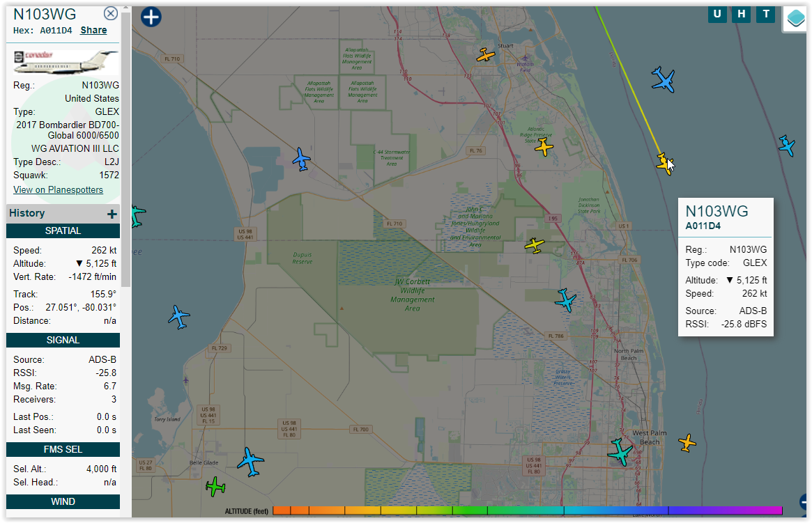Image resolution: width=812 pixels, height=523 pixels.
Task: Select orange aircraft offshore of West Palm Beach
Action: [x=687, y=443]
